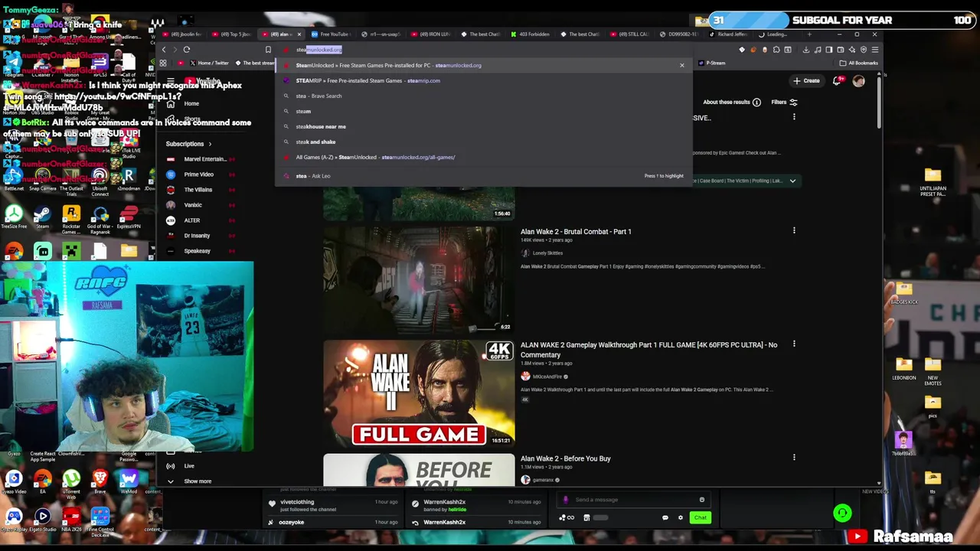Open the Steam desktop shortcut
Screen dimensions: 980x551
[x=42, y=217]
